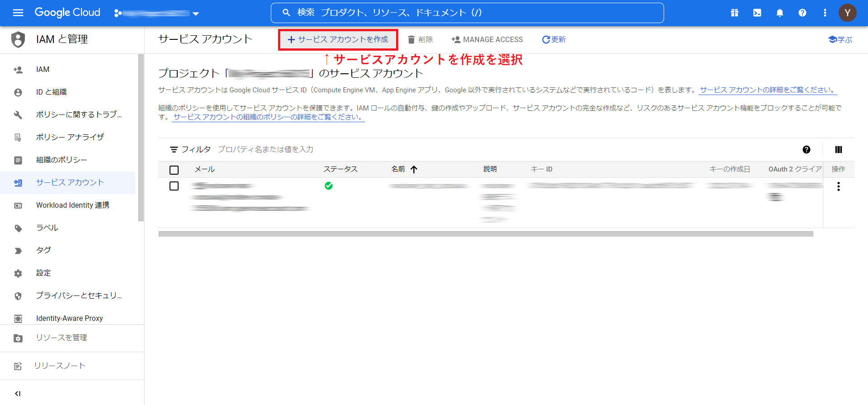
Task: Open 組織のポリシー sidebar item
Action: click(68, 160)
